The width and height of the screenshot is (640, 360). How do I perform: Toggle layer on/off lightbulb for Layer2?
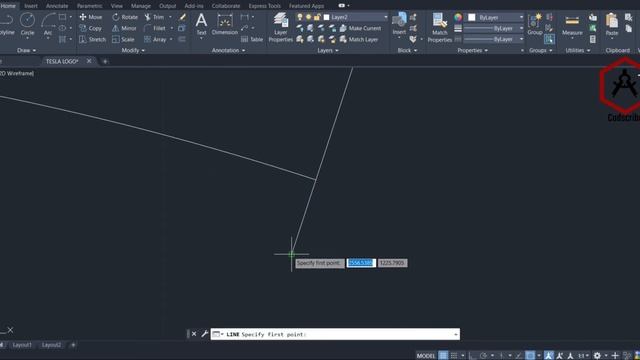pos(300,17)
